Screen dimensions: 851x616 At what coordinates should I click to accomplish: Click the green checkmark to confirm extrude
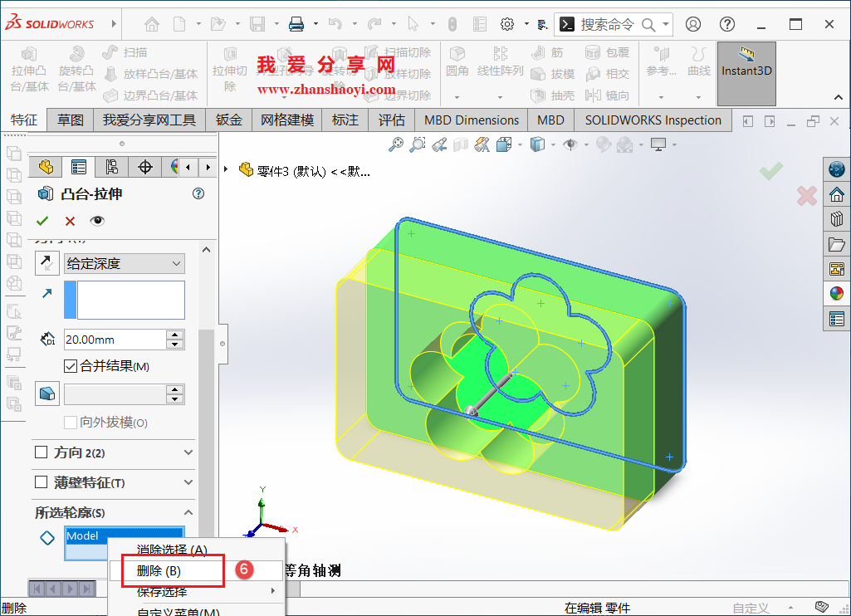click(42, 221)
